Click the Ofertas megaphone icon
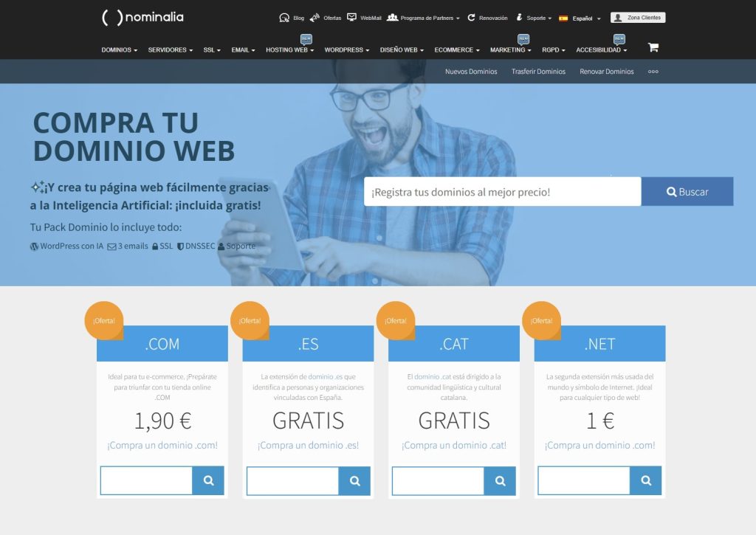Screen dimensions: 756x535 (315, 18)
